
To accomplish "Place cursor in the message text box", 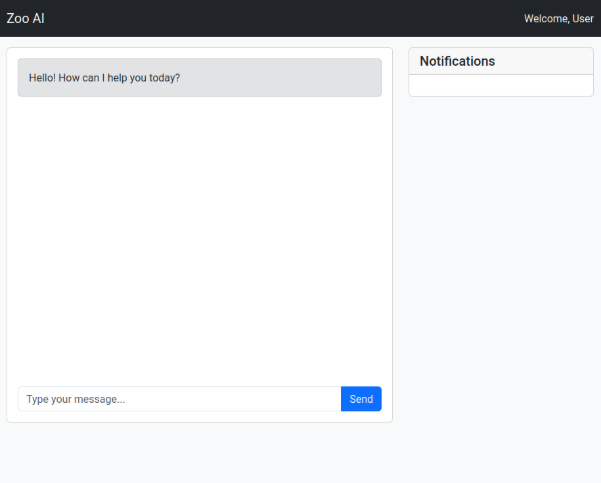I will click(x=179, y=399).
